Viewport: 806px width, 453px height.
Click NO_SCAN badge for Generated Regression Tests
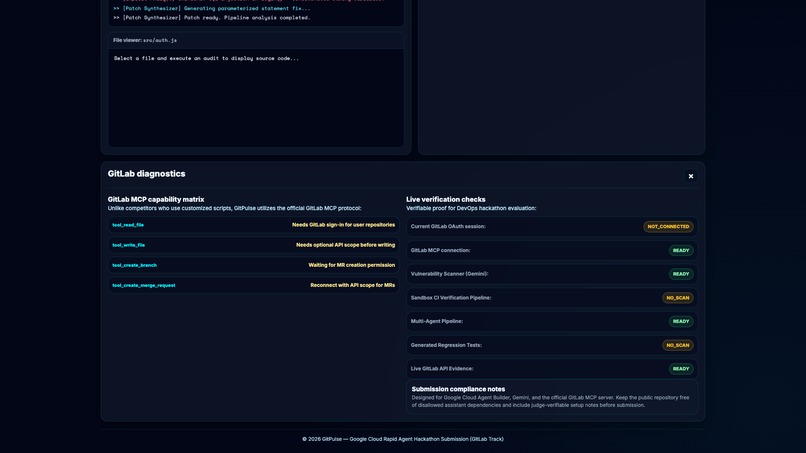677,345
